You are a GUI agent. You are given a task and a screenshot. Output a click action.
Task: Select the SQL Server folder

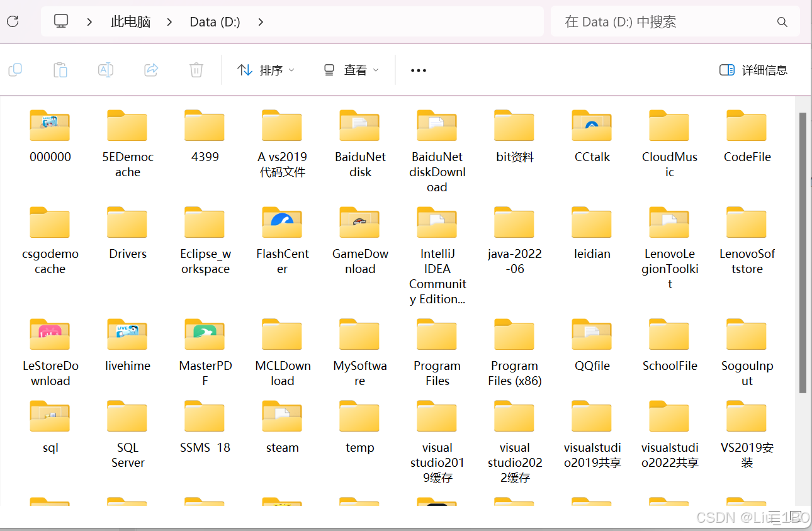(128, 434)
